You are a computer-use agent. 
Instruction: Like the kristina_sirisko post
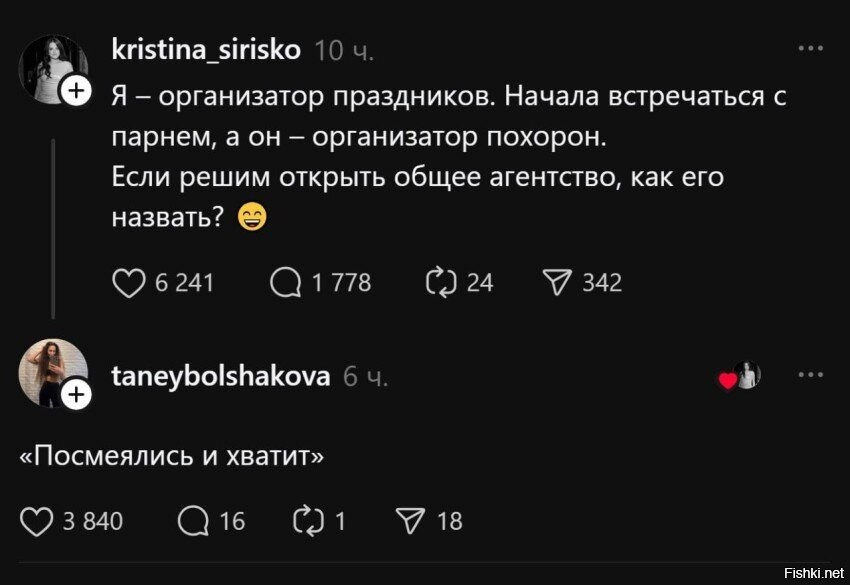(x=129, y=283)
